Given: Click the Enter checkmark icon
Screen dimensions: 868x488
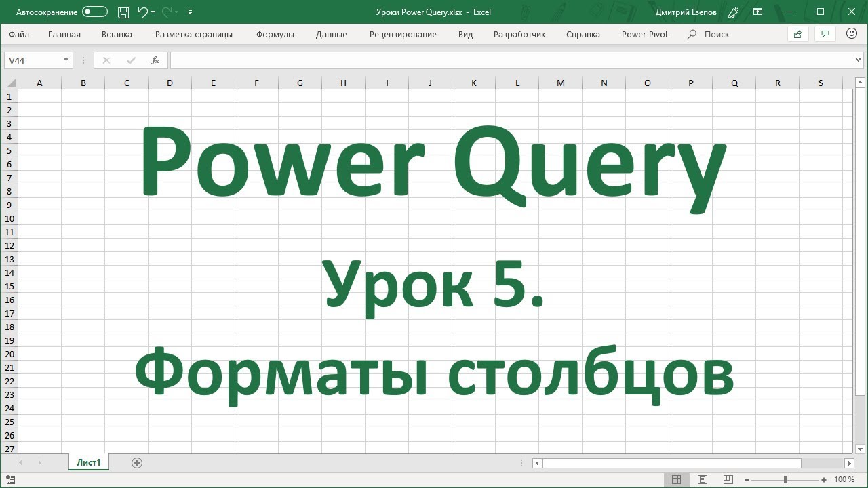Looking at the screenshot, I should point(131,60).
